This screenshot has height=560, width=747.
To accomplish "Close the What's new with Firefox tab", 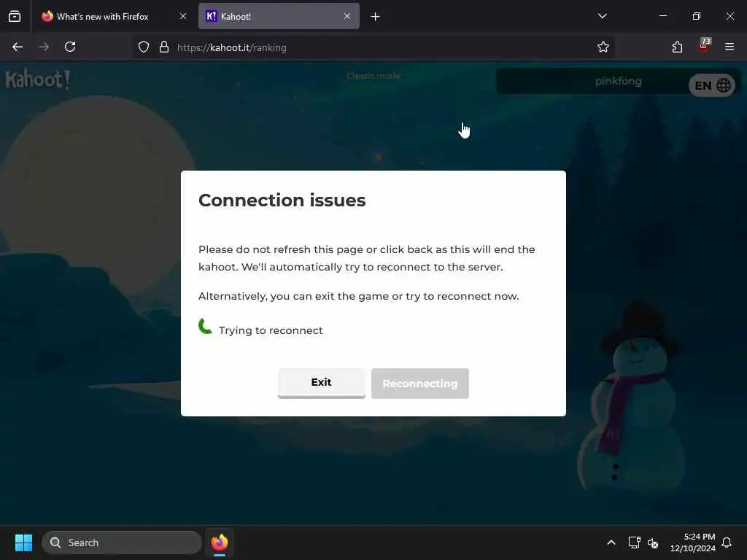I will 183,17.
